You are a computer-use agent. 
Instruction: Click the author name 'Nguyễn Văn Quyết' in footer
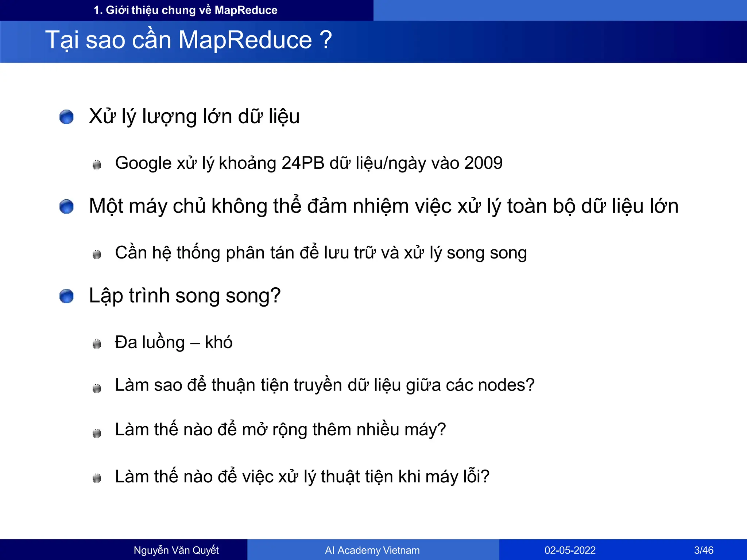[176, 550]
